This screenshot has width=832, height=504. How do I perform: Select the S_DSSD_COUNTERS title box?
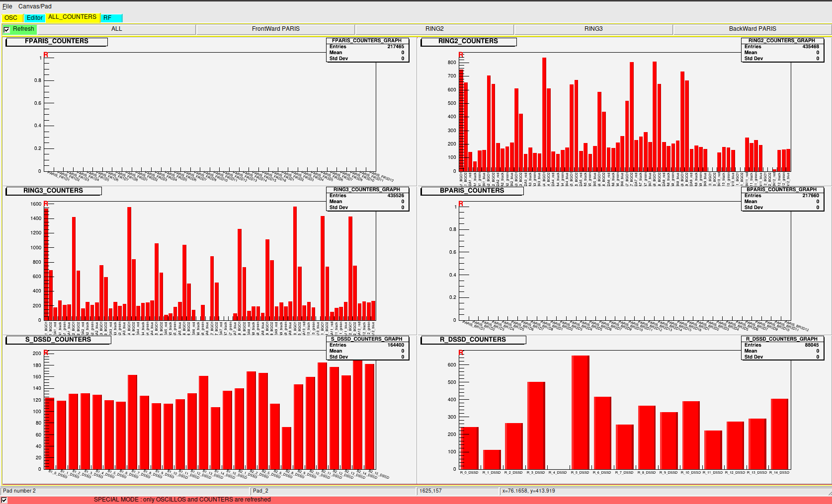(58, 340)
